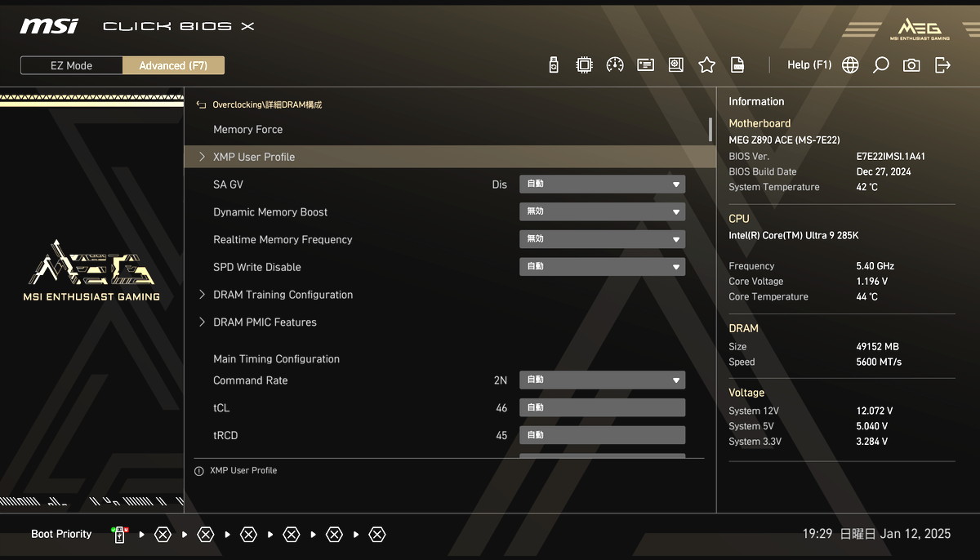Click the back arrow beside Overclocking breadcrumb

coord(201,104)
